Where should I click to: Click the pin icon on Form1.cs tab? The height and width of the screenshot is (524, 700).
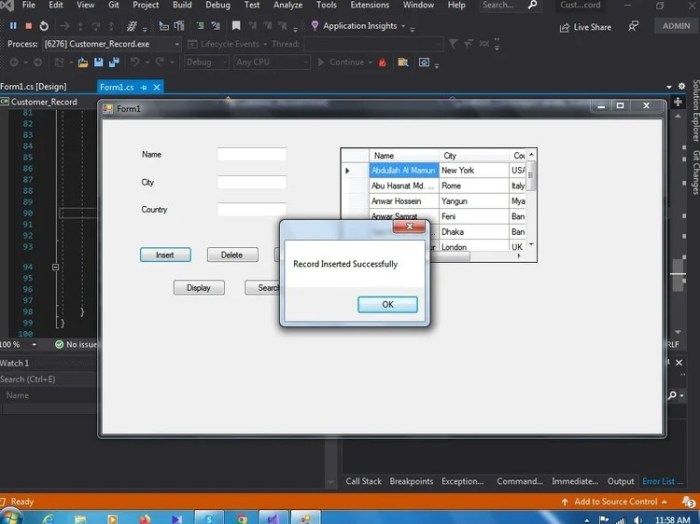click(144, 87)
